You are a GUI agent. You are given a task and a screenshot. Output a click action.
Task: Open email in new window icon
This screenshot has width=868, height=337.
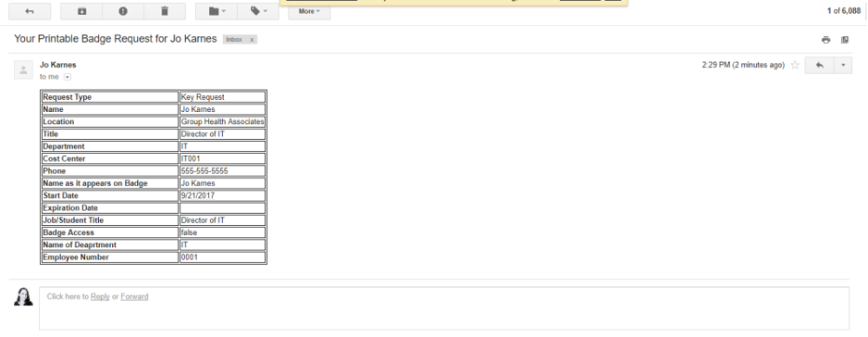coord(845,40)
